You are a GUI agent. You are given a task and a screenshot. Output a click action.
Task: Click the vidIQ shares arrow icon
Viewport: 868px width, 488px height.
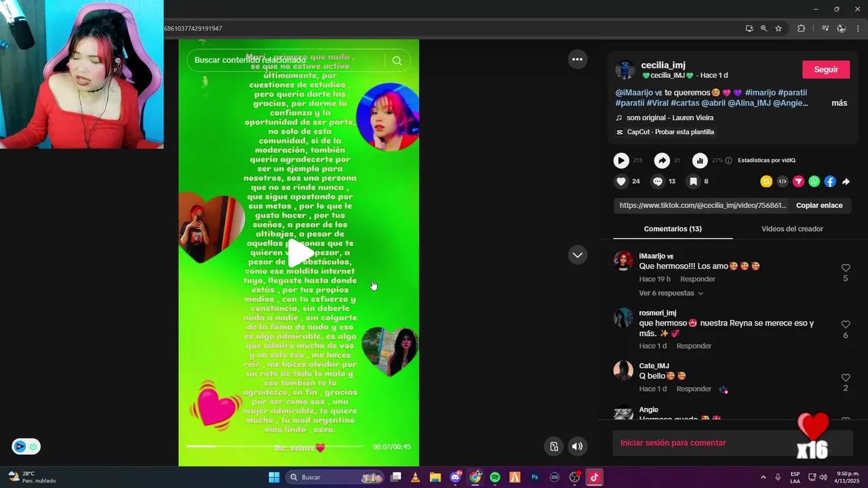tap(662, 161)
